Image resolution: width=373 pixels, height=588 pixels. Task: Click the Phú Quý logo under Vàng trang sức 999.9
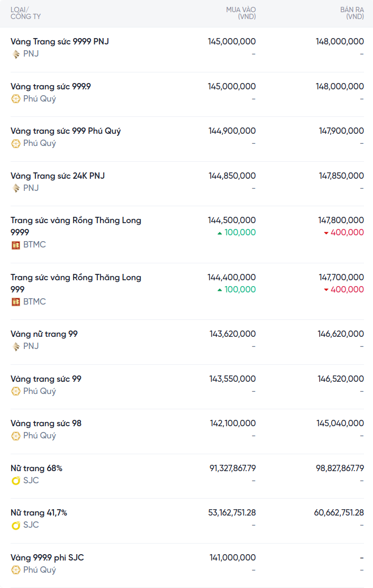[x=16, y=99]
